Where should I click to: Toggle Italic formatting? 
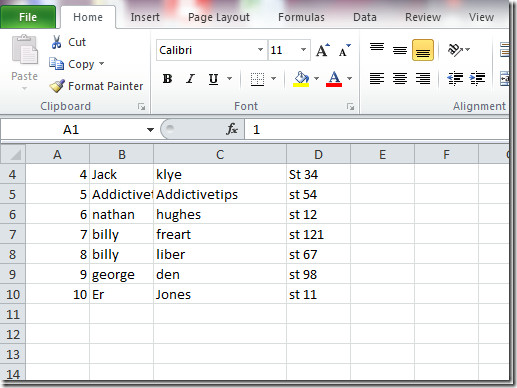(190, 79)
